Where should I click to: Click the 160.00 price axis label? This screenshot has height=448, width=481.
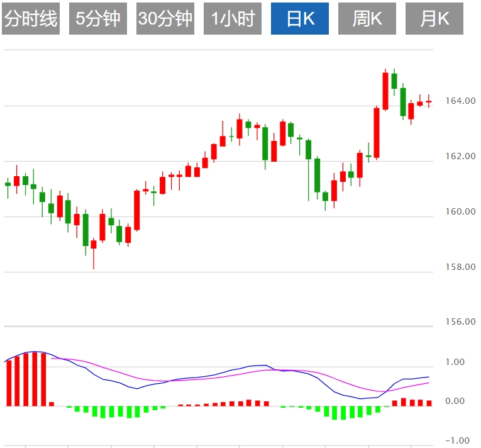coord(461,211)
